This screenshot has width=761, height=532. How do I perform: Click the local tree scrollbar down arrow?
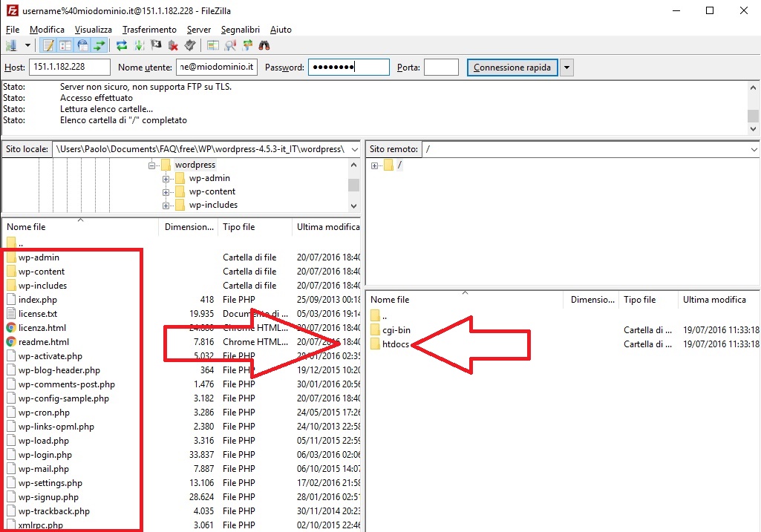pos(354,206)
